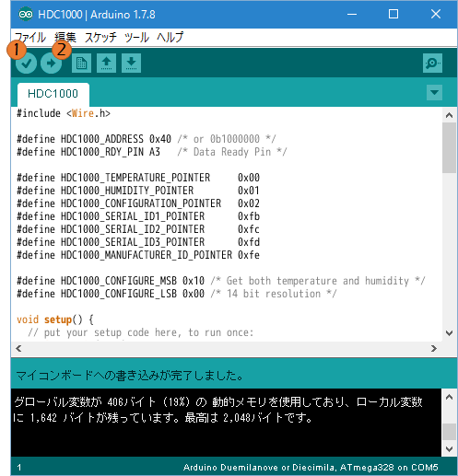Click the console memory usage output text
This screenshot has width=458, height=476.
click(218, 410)
